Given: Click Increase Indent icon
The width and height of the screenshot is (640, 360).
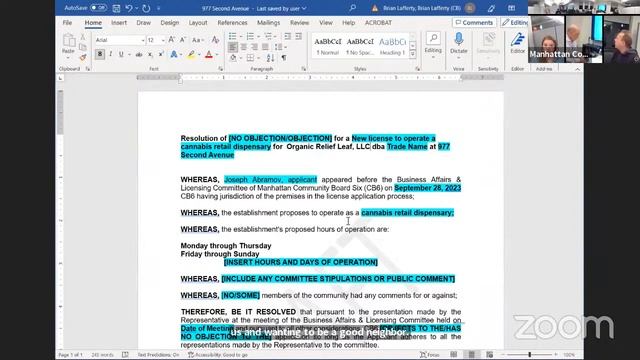Looking at the screenshot, I should tap(299, 36).
